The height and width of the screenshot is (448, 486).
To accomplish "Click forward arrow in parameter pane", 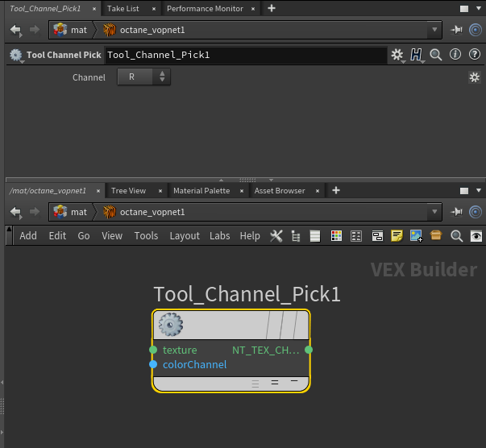I will (x=35, y=30).
